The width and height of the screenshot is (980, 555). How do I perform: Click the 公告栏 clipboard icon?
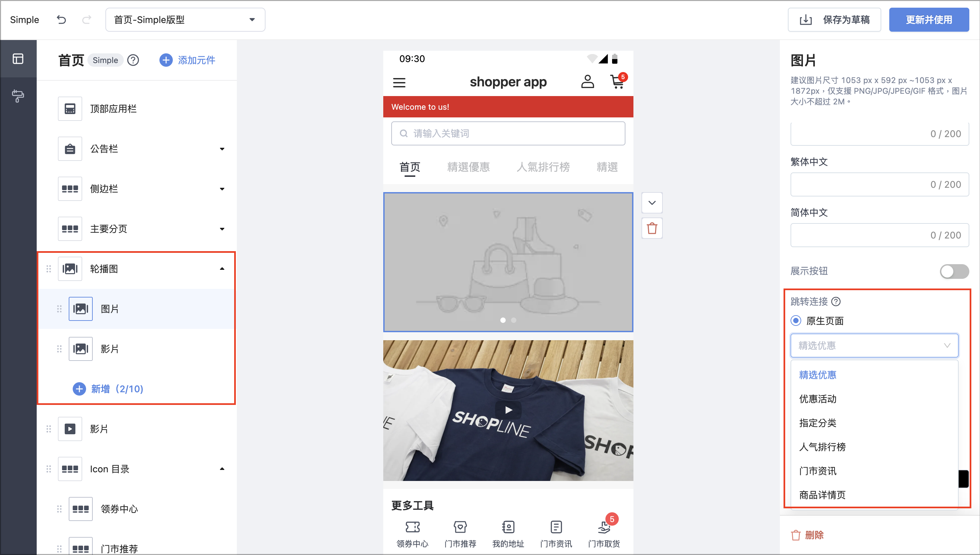tap(70, 149)
